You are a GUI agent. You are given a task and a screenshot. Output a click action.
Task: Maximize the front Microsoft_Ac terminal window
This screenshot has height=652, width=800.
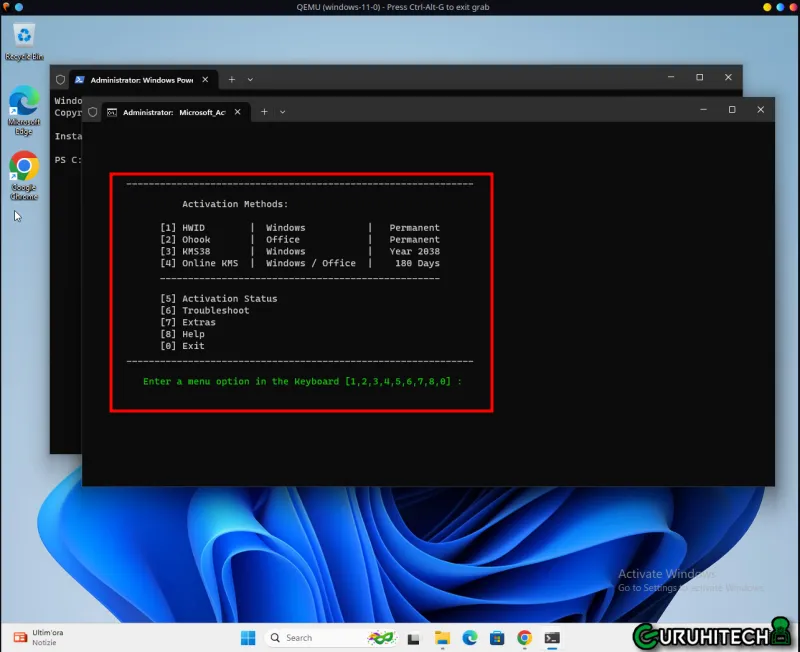(x=732, y=110)
